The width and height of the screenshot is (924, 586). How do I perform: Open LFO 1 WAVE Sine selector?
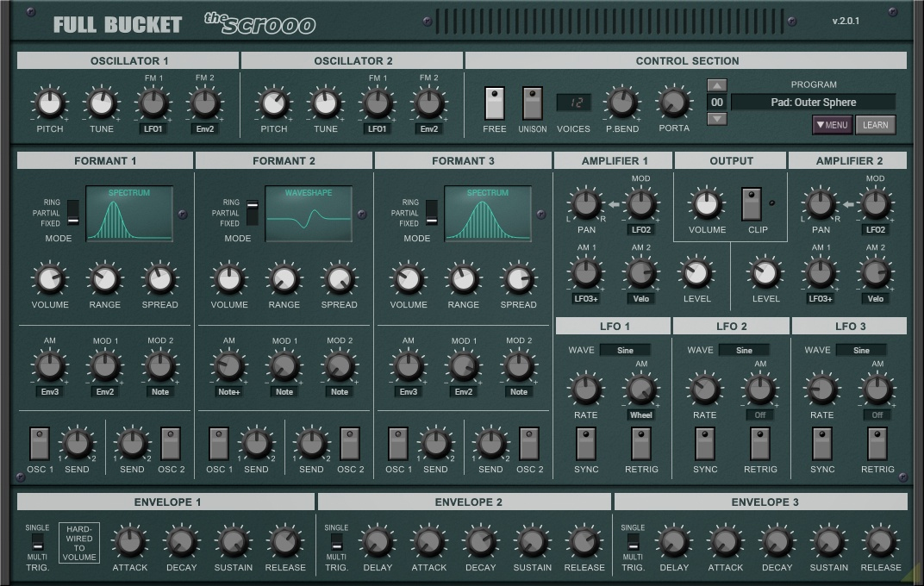click(x=625, y=350)
